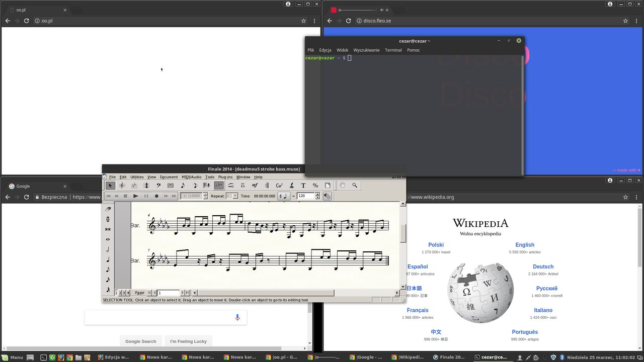This screenshot has height=362, width=644.
Task: Switch to layer 4 in Finale
Action: (128, 293)
